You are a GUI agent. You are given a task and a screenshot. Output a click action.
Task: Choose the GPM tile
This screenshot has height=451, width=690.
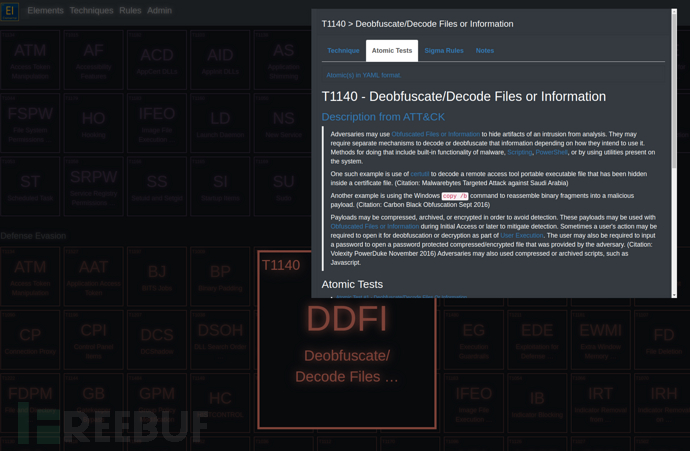click(x=157, y=403)
